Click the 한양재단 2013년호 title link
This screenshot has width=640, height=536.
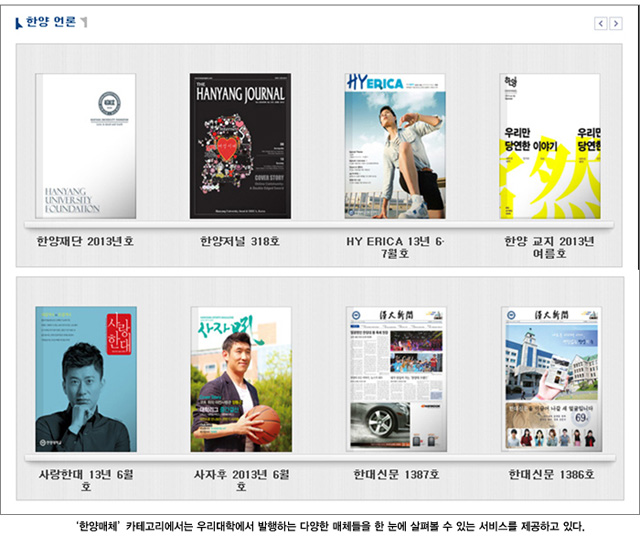(x=85, y=241)
